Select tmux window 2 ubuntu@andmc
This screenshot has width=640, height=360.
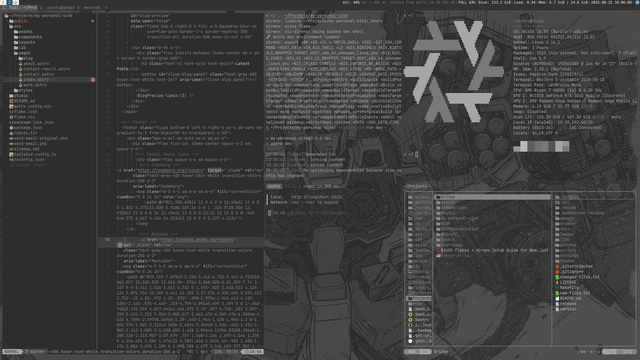(57, 7)
